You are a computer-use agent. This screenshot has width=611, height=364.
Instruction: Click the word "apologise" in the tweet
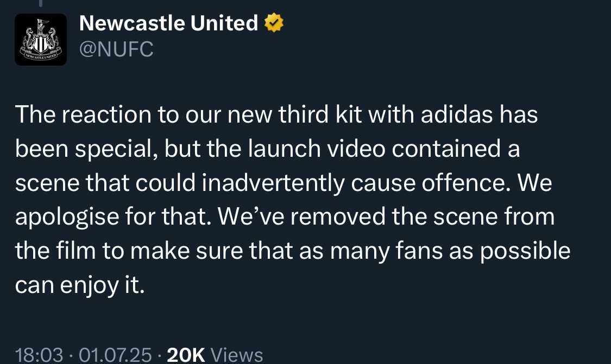(67, 217)
